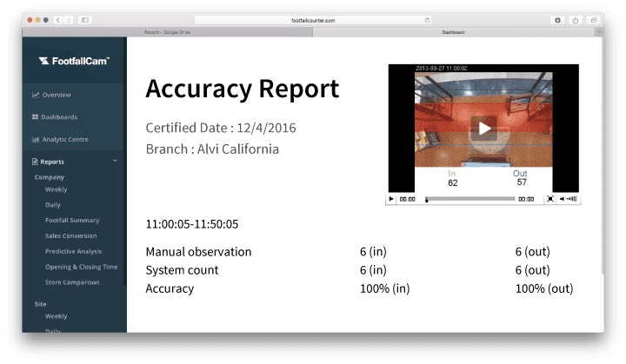Open the Company Daily report
626x364 pixels.
tap(53, 205)
